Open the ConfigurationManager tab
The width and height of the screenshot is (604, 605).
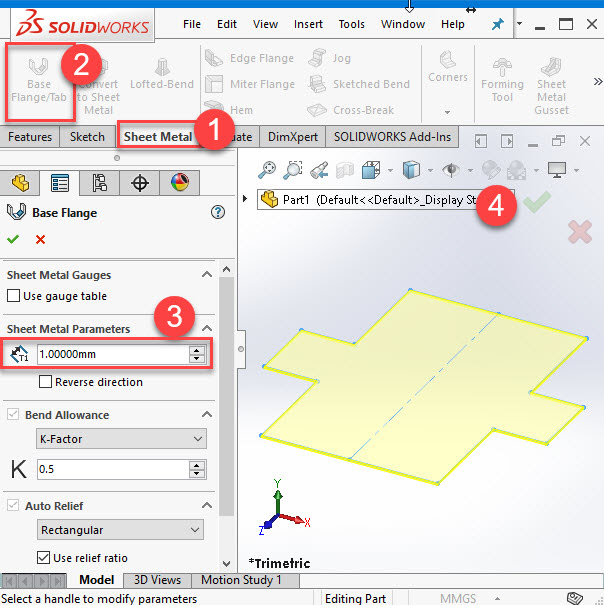(100, 183)
